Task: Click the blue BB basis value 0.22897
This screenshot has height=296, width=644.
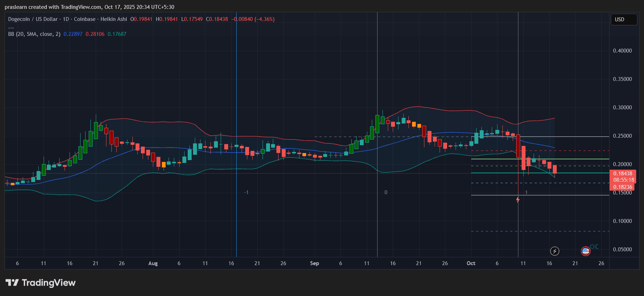Action: [x=73, y=34]
